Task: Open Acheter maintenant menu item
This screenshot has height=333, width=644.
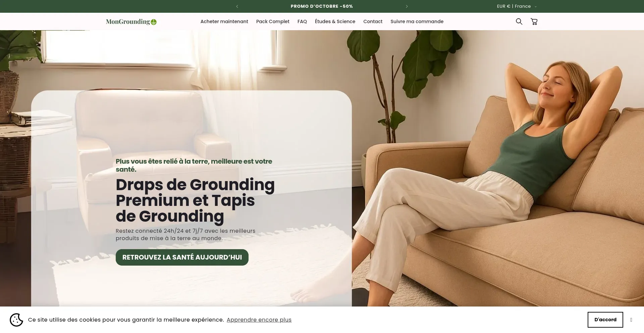Action: pyautogui.click(x=224, y=21)
